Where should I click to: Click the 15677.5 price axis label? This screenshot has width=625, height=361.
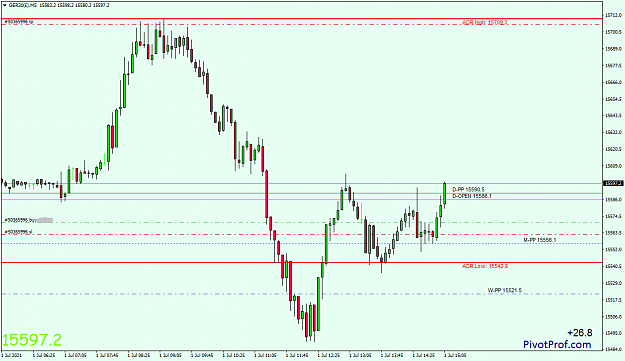(x=613, y=65)
